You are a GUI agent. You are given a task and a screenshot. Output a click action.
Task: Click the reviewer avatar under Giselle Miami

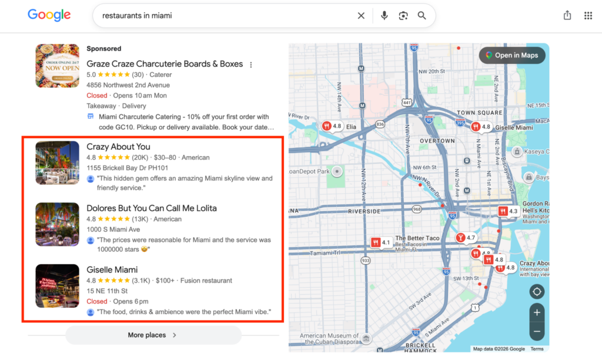91,312
